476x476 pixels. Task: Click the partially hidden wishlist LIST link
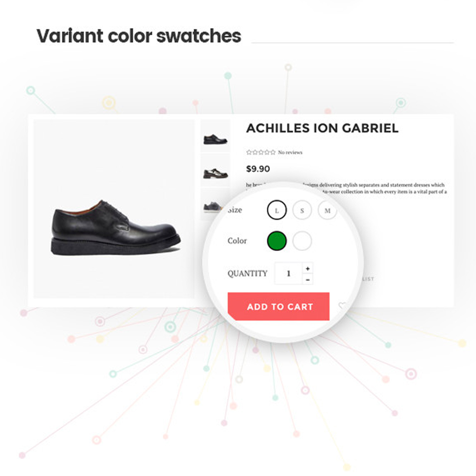368,278
